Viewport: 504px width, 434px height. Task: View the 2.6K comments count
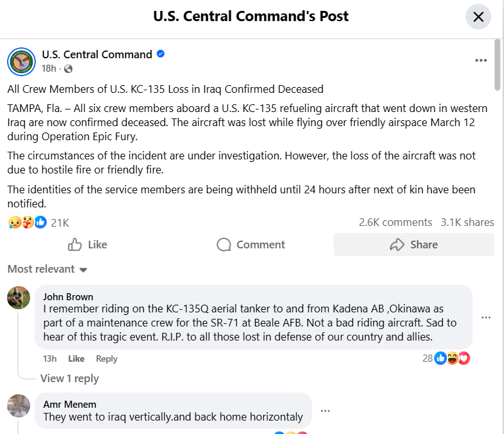point(395,222)
